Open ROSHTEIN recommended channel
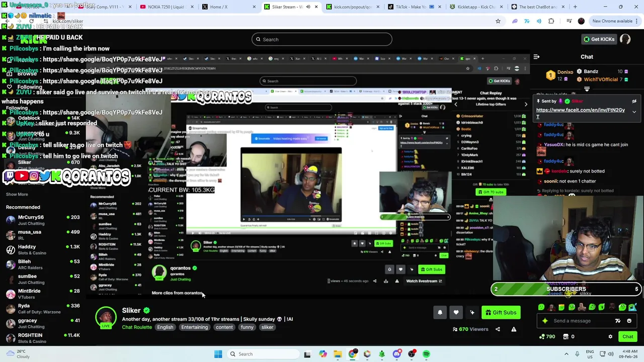 43,338
